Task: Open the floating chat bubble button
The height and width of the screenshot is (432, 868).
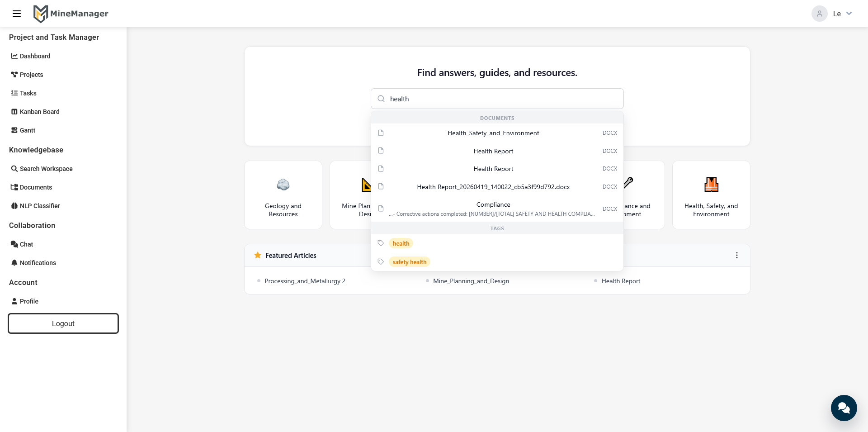Action: point(844,408)
